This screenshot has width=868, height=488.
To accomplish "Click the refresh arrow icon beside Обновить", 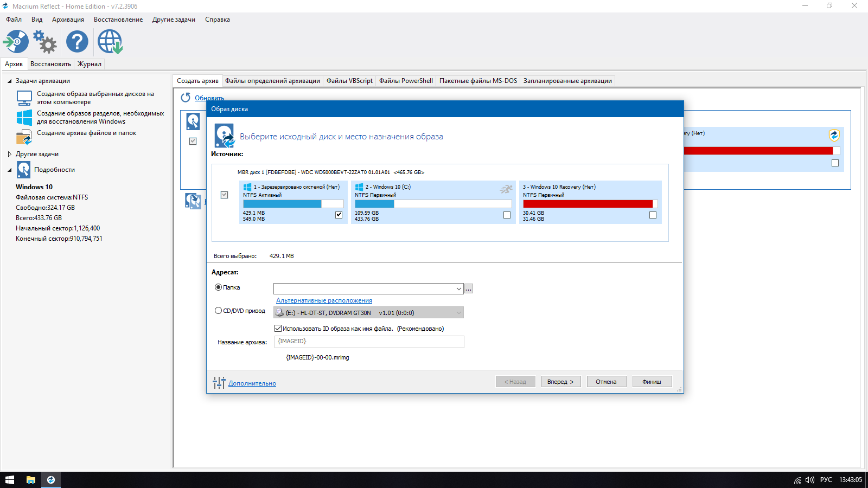I will click(186, 98).
